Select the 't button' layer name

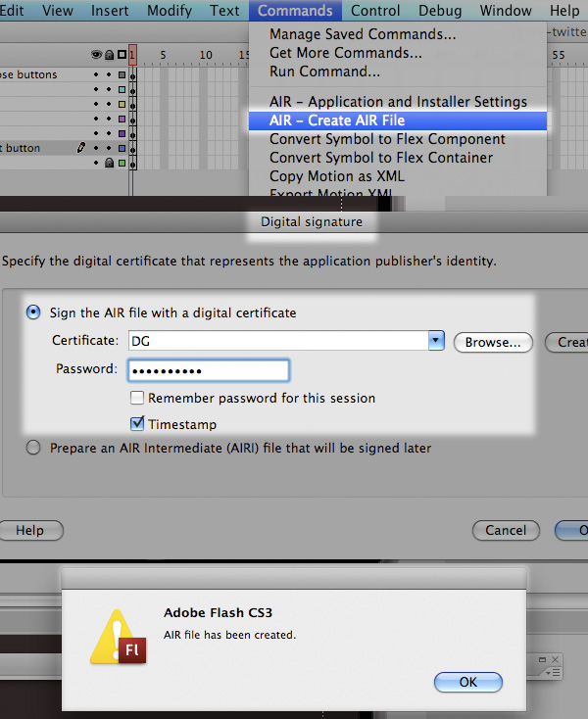(21, 148)
